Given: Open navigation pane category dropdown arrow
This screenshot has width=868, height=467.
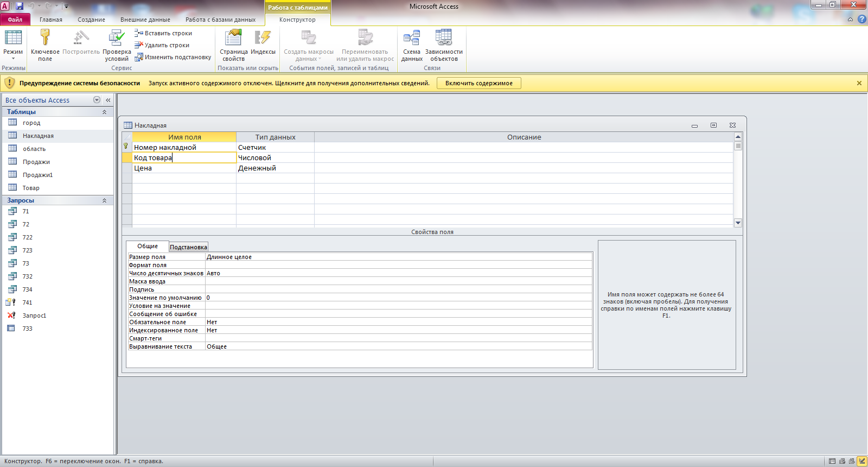Looking at the screenshot, I should tap(97, 100).
